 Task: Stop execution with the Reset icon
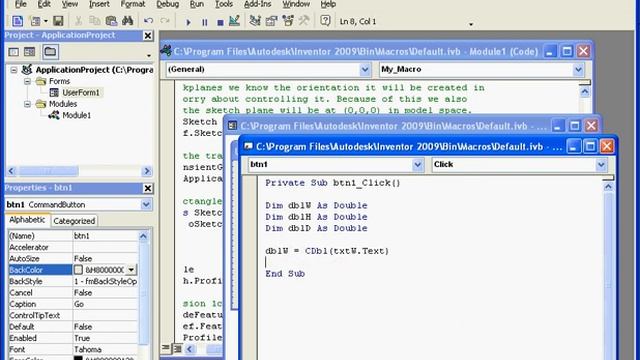coord(220,22)
